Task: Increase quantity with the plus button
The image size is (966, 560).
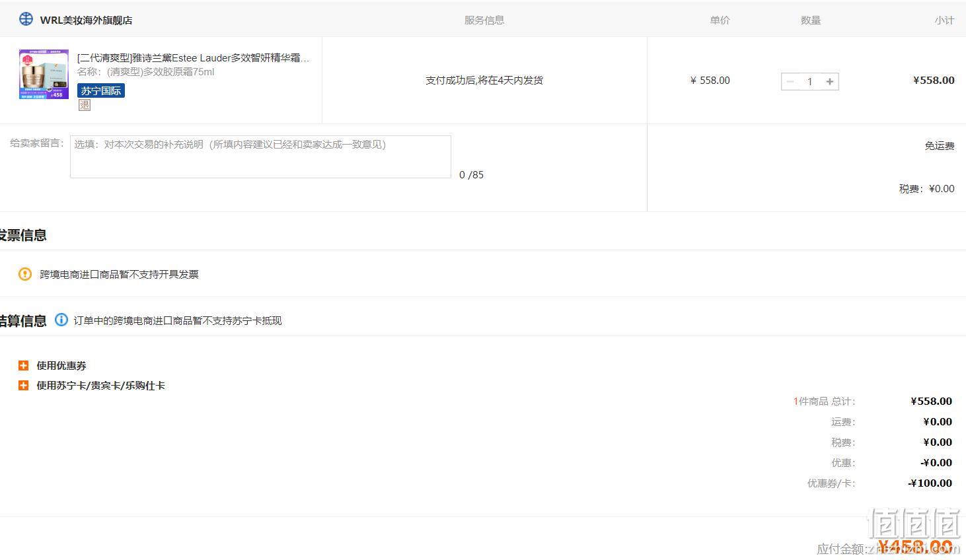Action: coord(830,81)
